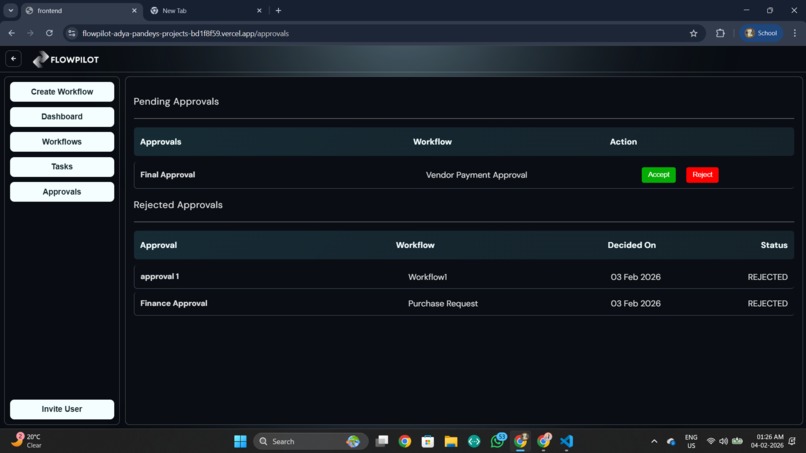Click the taskbar Search box
This screenshot has height=453, width=806.
click(x=310, y=441)
